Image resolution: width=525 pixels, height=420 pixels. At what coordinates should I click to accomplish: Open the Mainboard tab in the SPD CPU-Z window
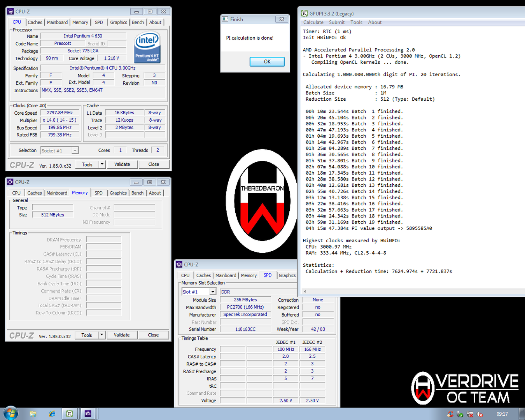226,275
